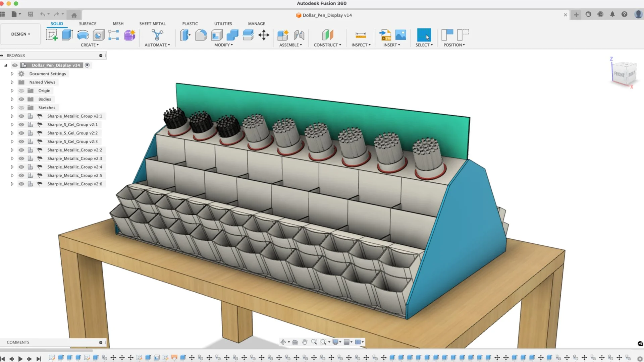Expand the Named Views tree node
The height and width of the screenshot is (362, 644).
tap(12, 82)
